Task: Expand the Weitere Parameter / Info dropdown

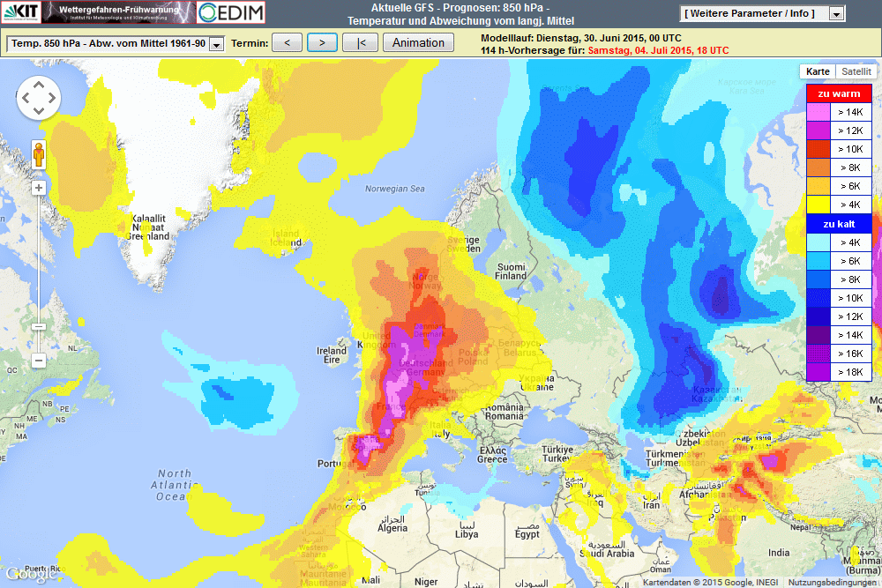Action: tap(763, 13)
